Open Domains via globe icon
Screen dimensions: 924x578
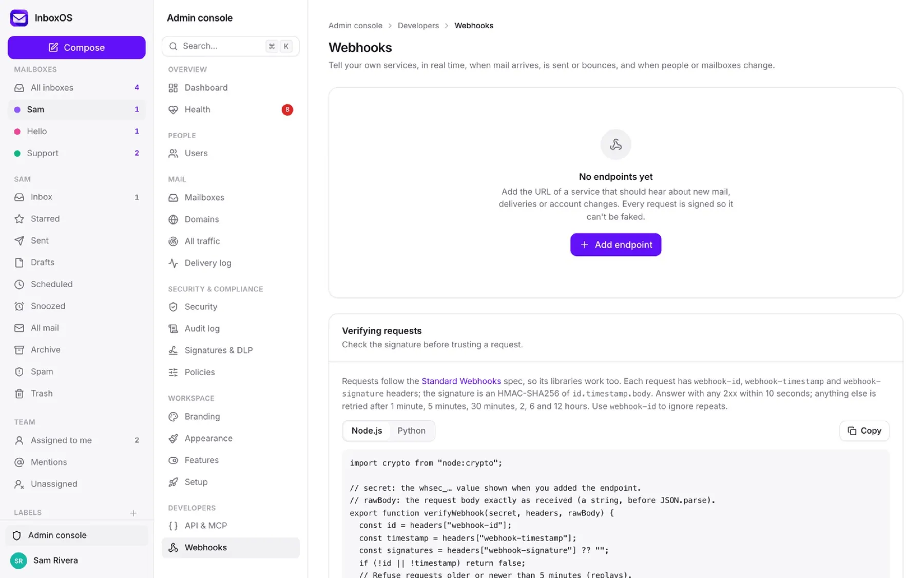coord(173,219)
